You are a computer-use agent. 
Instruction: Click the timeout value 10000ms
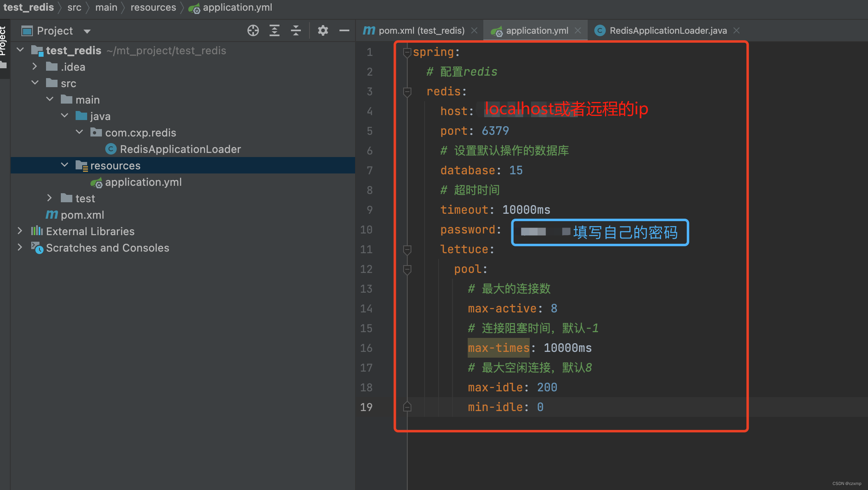click(526, 210)
